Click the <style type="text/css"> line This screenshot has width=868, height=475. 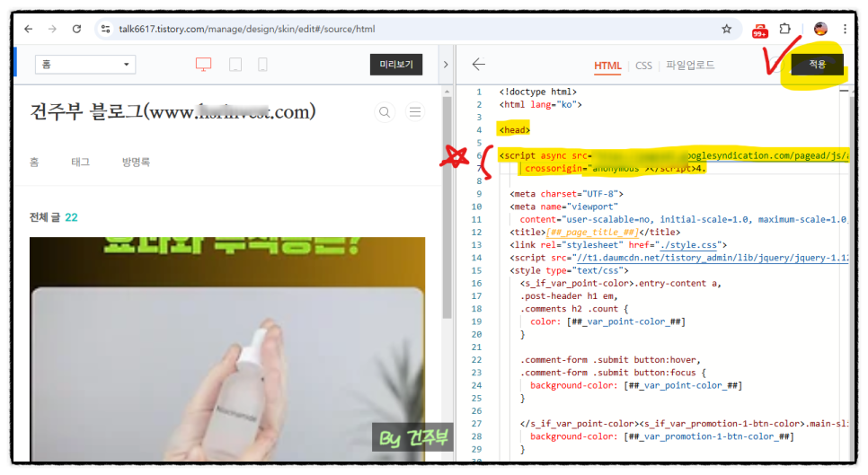pyautogui.click(x=569, y=270)
